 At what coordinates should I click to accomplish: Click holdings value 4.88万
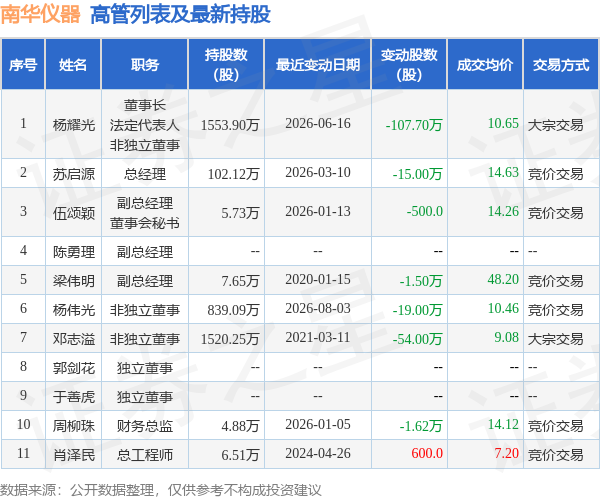(240, 426)
